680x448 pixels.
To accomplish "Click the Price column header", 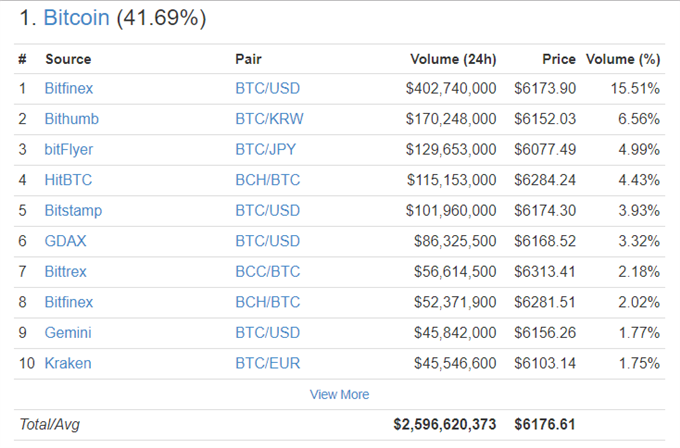I will coord(559,59).
